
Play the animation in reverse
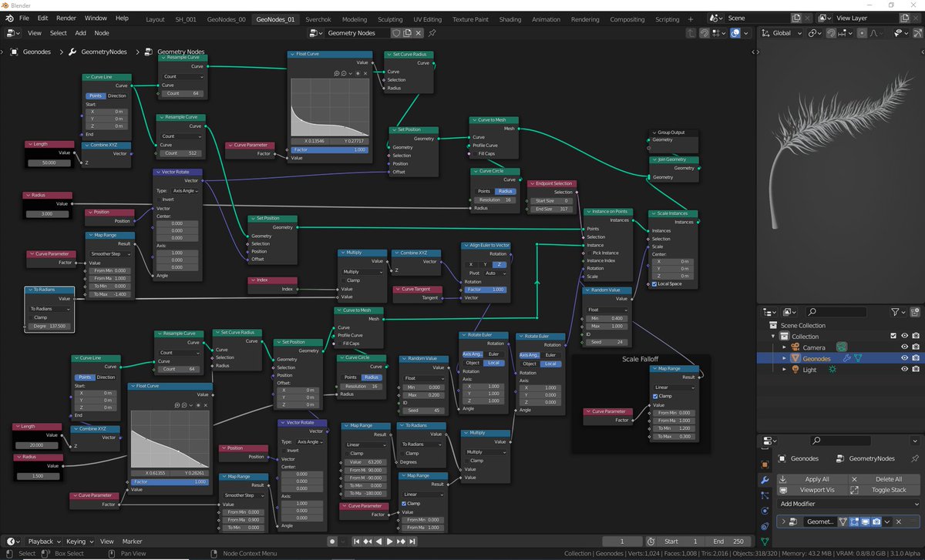point(378,542)
